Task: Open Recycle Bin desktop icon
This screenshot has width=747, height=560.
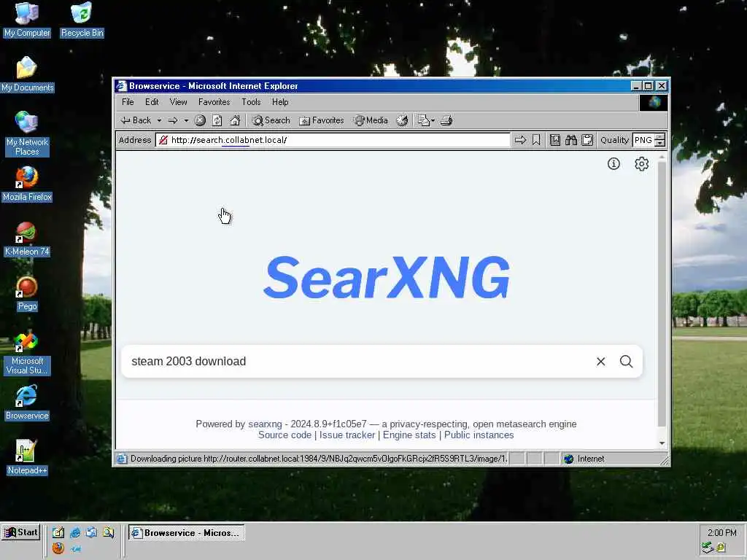Action: pos(82,20)
